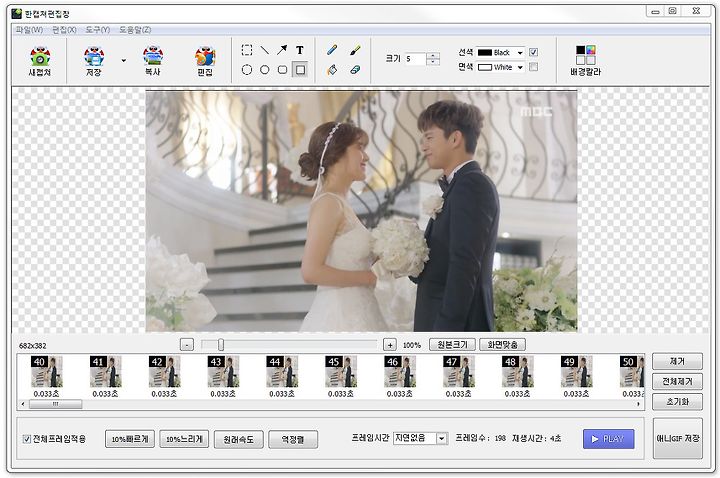Click the 전체제거 remove all button
Screen dimensions: 720x478
pyautogui.click(x=677, y=382)
